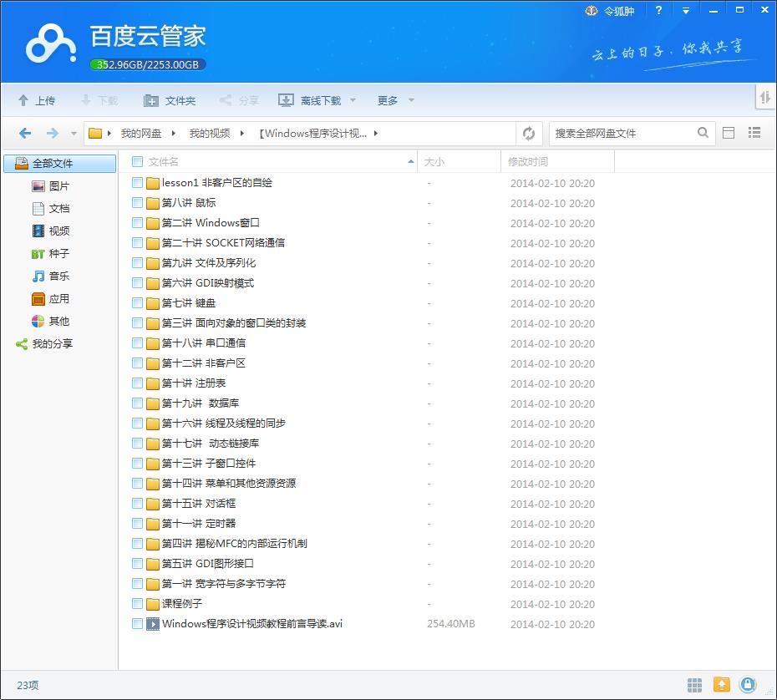This screenshot has width=777, height=700.
Task: Click the user avatar icon 令狐肿
Action: pos(592,10)
